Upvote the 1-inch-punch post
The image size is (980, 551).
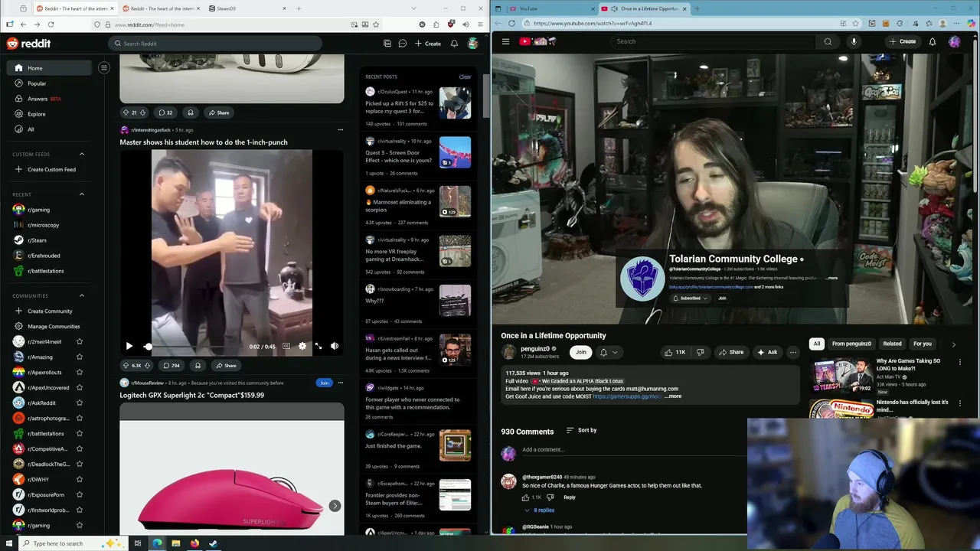click(x=126, y=366)
